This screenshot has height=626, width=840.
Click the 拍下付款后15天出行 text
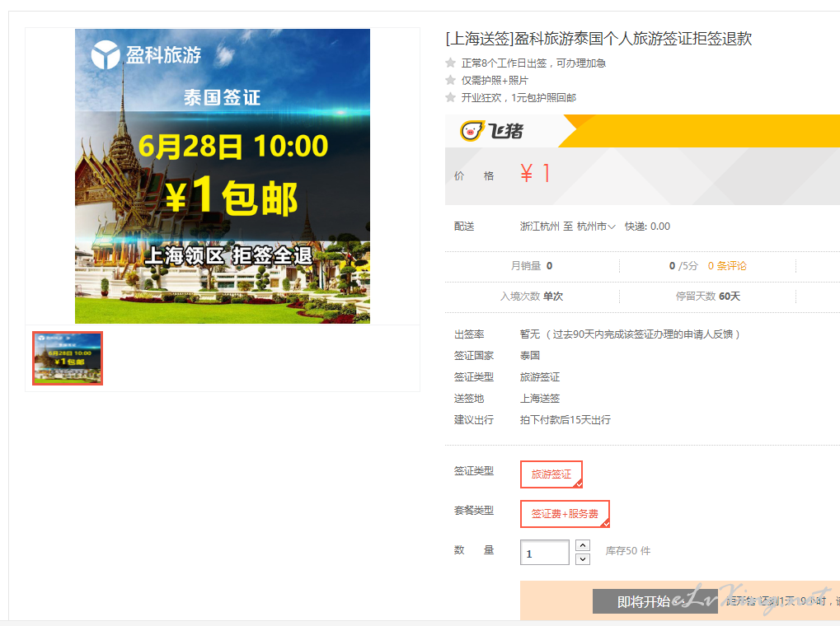(565, 420)
